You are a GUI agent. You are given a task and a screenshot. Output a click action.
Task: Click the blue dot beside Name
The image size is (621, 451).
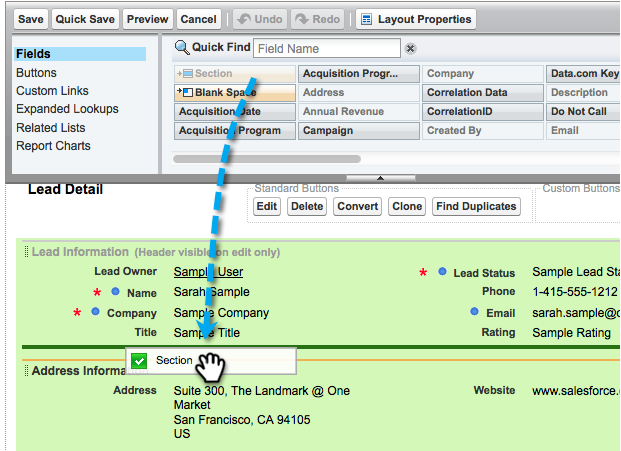pos(115,291)
